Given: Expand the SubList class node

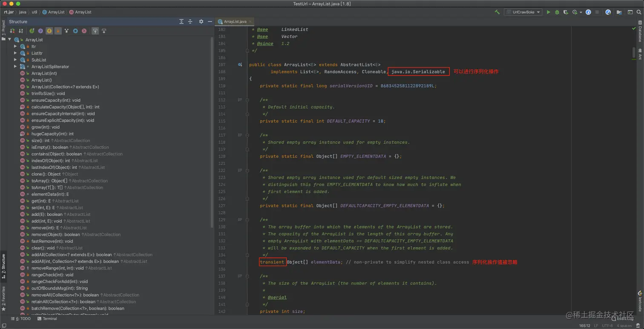Looking at the screenshot, I should 15,60.
